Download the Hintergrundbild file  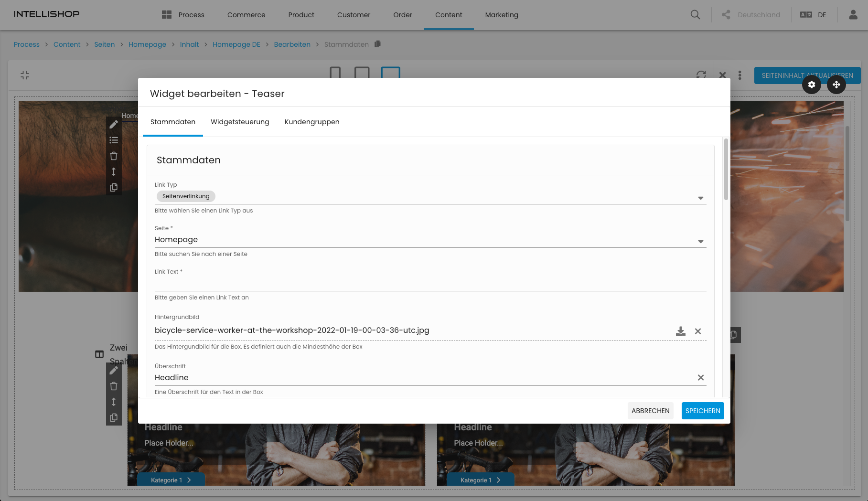pos(681,331)
